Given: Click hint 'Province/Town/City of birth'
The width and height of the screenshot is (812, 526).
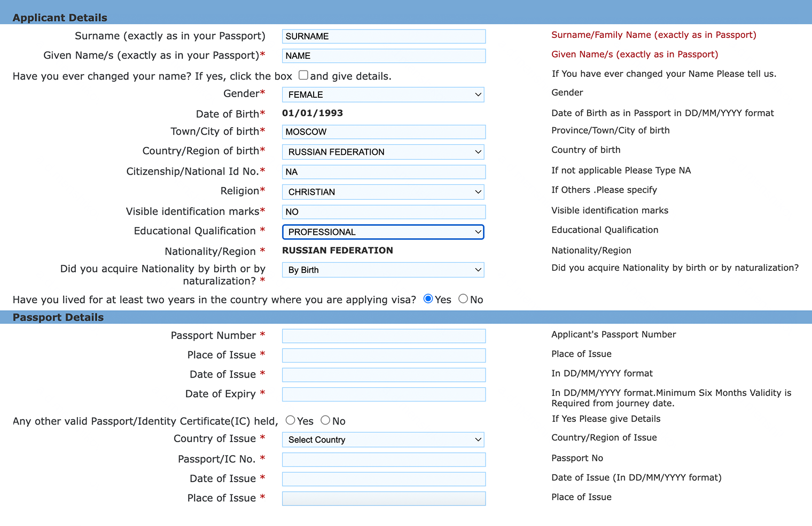Looking at the screenshot, I should point(611,130).
